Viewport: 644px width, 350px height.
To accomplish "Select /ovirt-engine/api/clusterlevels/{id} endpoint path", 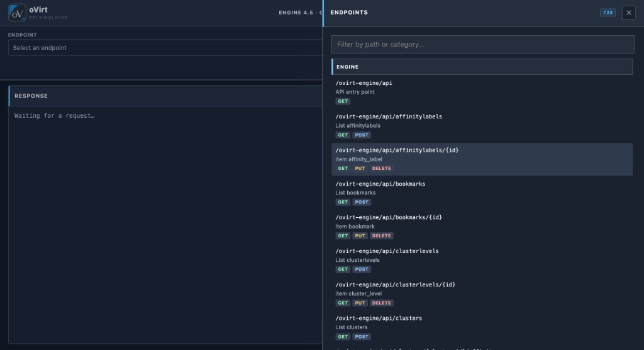I will (395, 285).
